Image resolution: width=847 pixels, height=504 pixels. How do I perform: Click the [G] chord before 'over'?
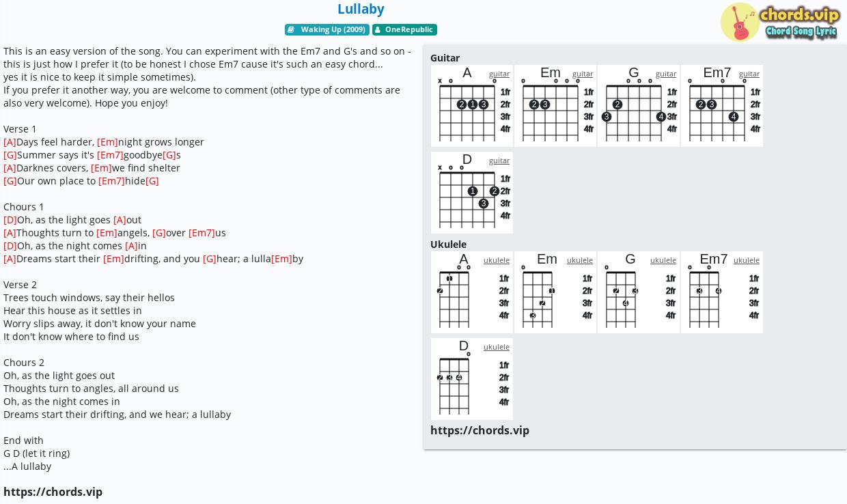coord(159,233)
